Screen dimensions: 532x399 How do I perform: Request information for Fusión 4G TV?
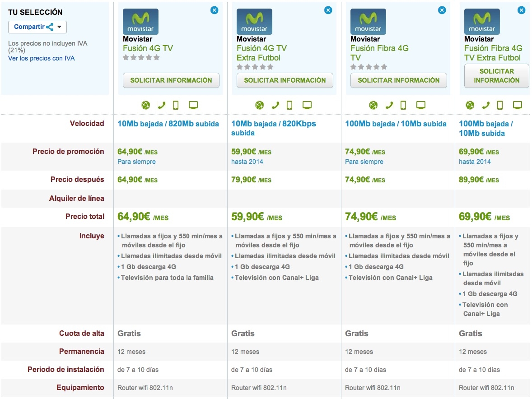click(171, 80)
